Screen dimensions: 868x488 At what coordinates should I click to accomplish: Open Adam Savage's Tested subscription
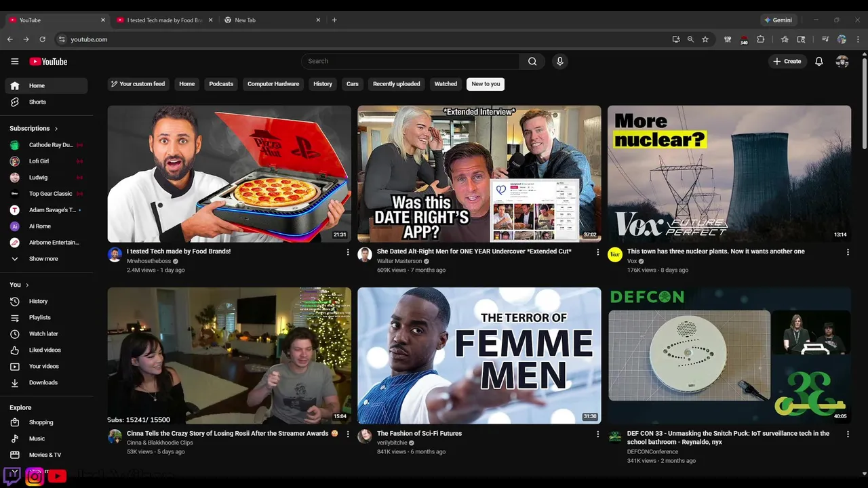46,210
